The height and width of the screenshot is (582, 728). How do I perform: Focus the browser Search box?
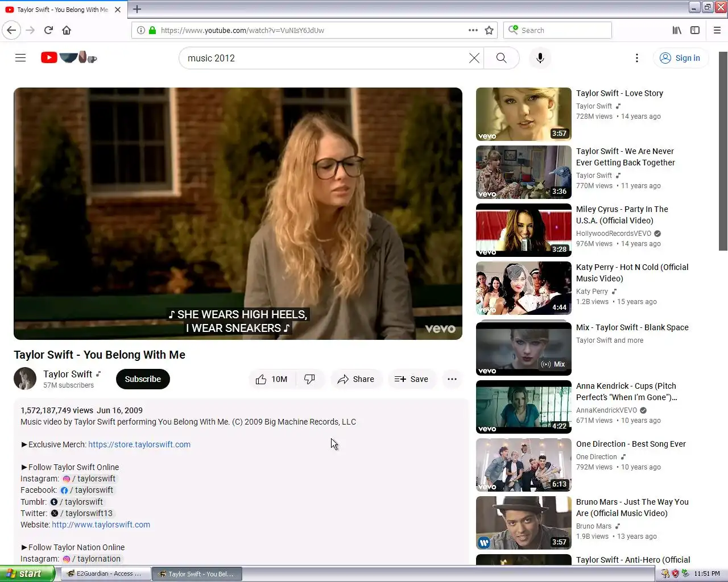[x=557, y=30]
